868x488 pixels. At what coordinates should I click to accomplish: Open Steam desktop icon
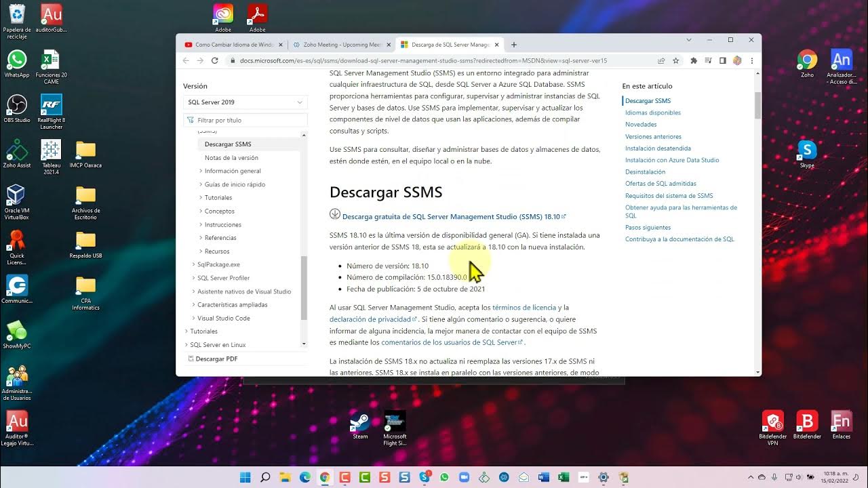360,426
